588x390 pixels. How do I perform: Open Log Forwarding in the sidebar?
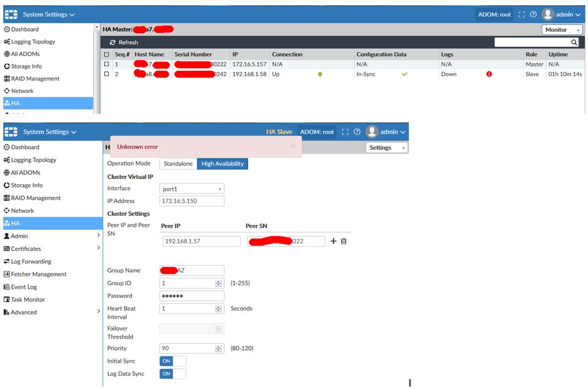pyautogui.click(x=31, y=261)
